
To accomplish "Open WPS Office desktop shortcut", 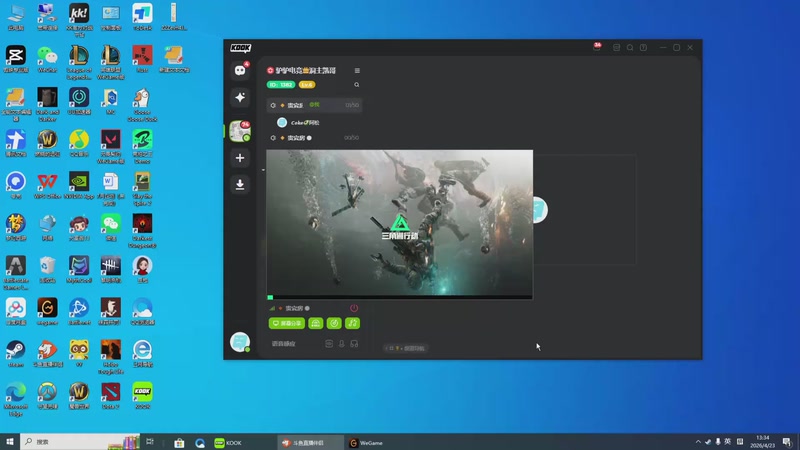I will pos(47,186).
